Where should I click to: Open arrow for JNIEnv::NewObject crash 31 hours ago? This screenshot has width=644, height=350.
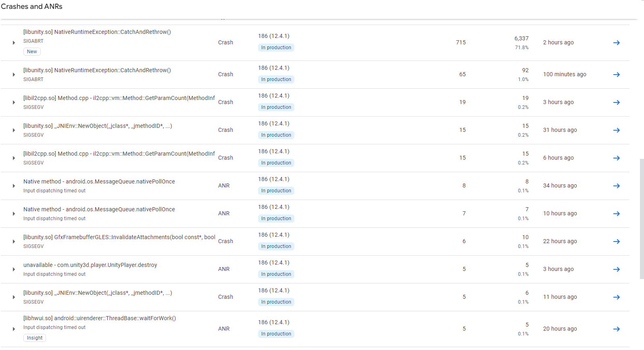616,130
